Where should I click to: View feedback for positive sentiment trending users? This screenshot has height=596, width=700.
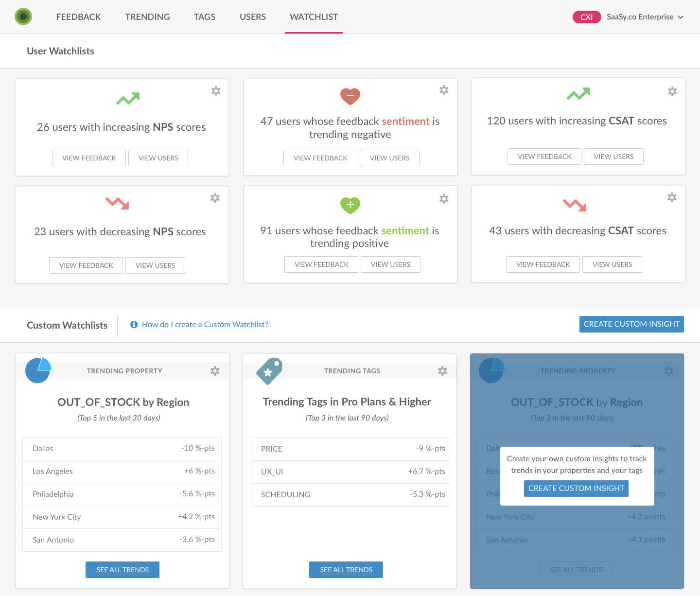coord(321,264)
